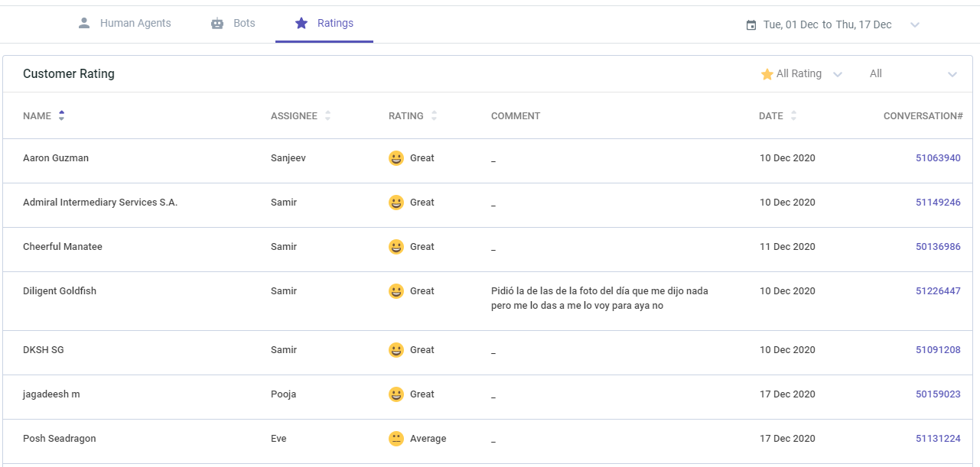Click the Posh Seadragon name
980x467 pixels.
(60, 439)
